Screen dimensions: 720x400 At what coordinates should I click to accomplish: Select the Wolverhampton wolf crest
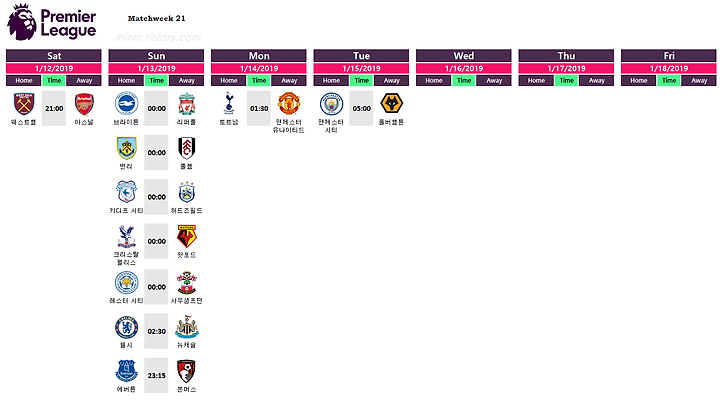(x=392, y=104)
